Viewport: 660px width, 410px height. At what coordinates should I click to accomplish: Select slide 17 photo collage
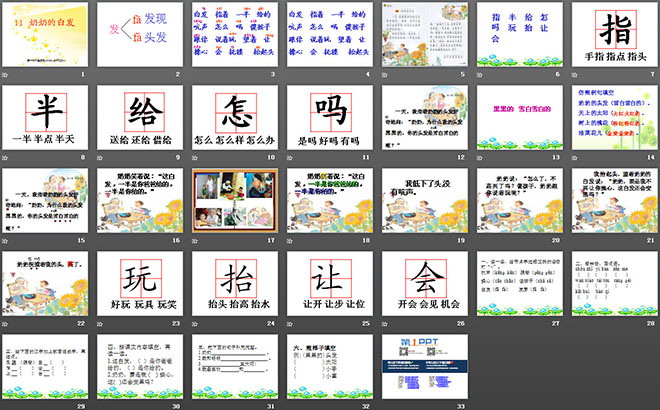(x=235, y=200)
